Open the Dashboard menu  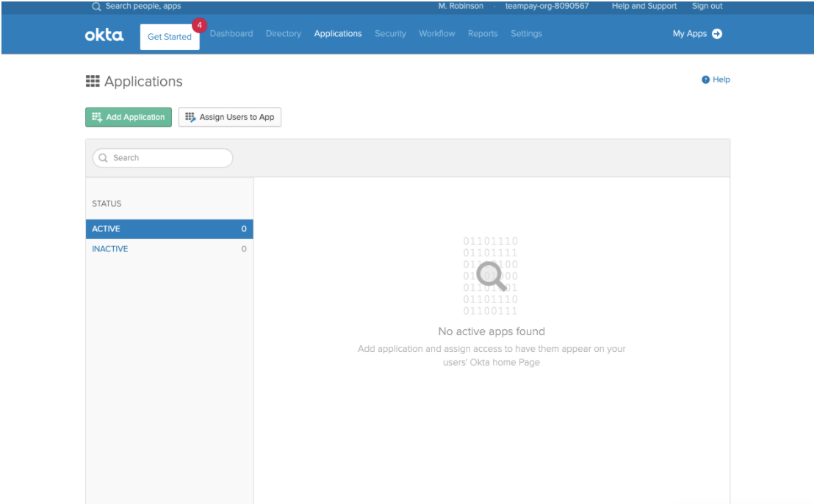[231, 34]
